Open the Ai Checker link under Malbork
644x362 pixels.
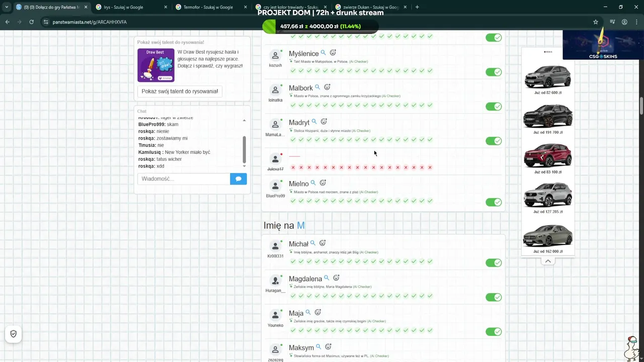(x=391, y=96)
